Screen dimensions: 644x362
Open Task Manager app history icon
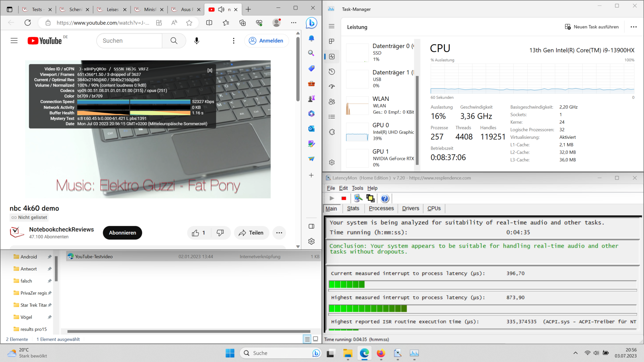[x=332, y=71]
